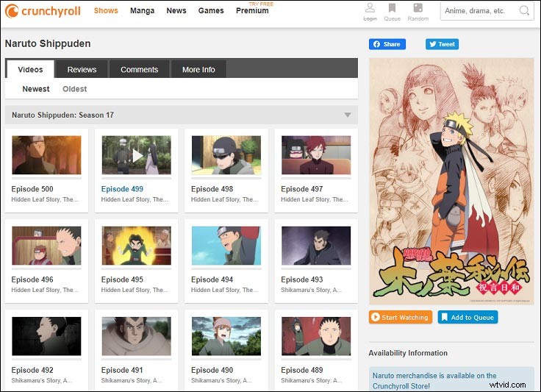This screenshot has width=541, height=392.
Task: Open the Episode 490 thumbnail
Action: (x=226, y=336)
